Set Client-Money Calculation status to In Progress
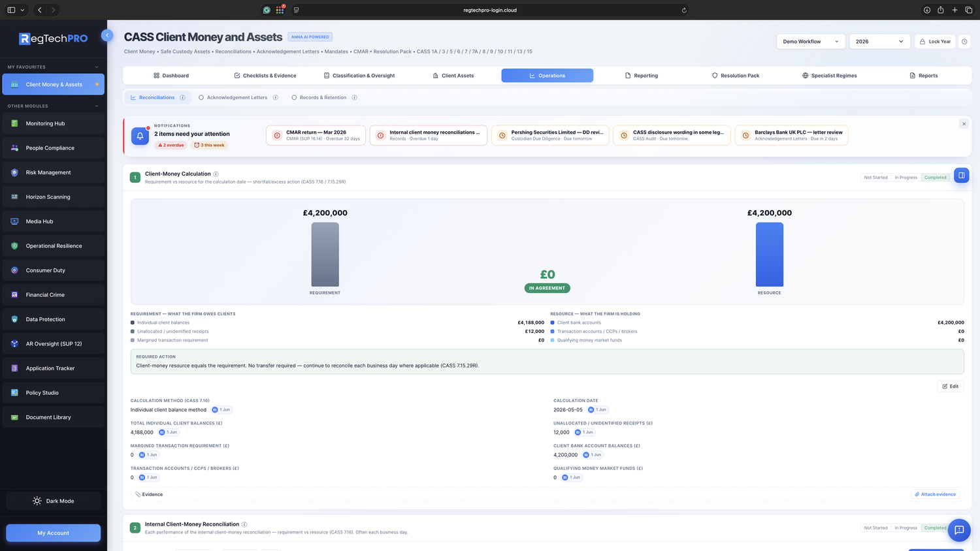The image size is (980, 551). (906, 178)
